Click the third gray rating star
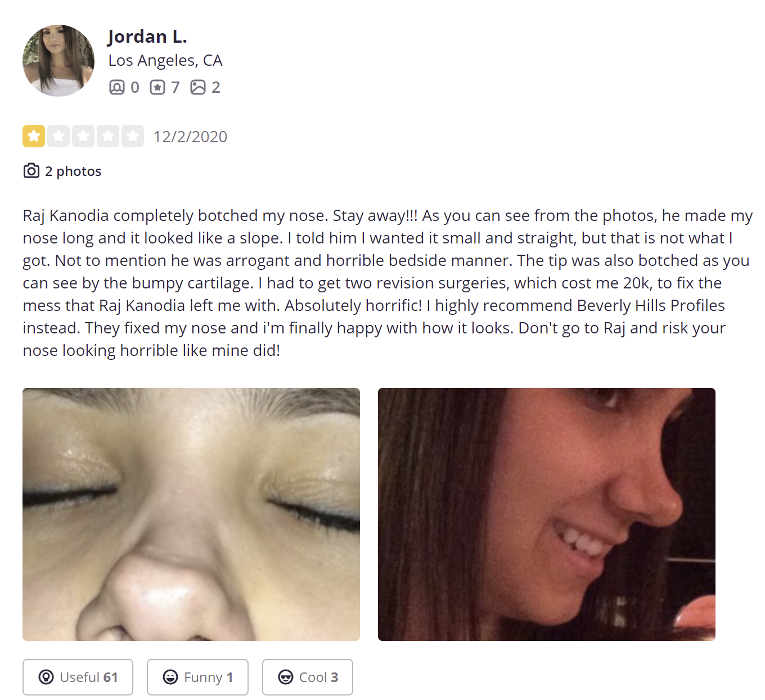Viewport: 765px width, 700px height. pyautogui.click(x=83, y=136)
